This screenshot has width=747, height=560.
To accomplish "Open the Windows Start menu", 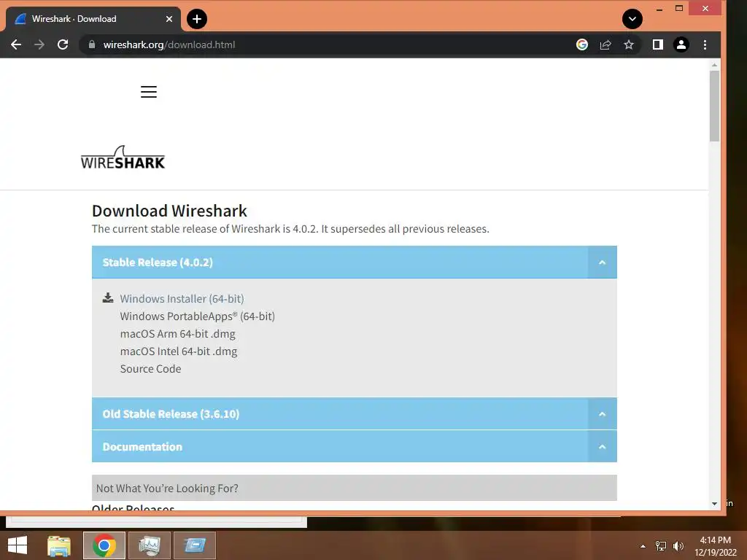I will click(x=18, y=545).
